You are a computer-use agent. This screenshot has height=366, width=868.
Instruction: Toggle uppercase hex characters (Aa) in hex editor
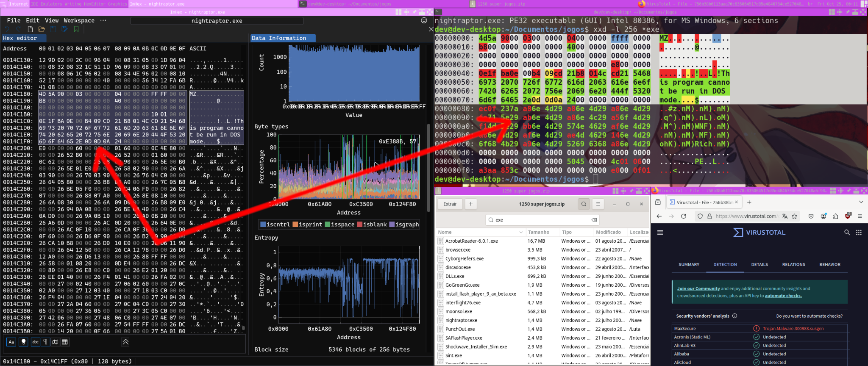point(11,342)
